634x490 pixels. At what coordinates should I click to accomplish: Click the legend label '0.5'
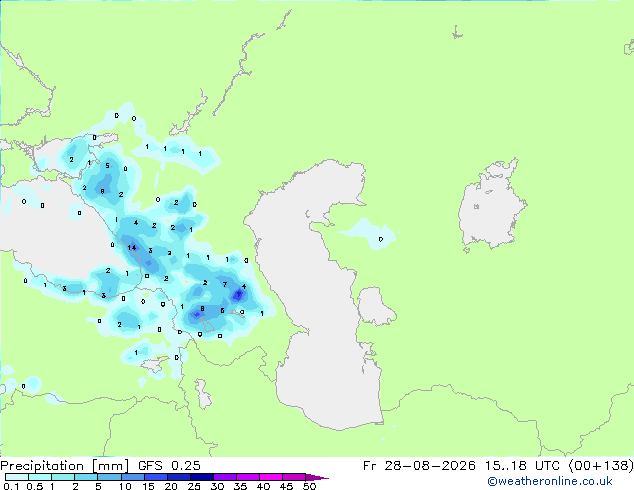pyautogui.click(x=34, y=486)
